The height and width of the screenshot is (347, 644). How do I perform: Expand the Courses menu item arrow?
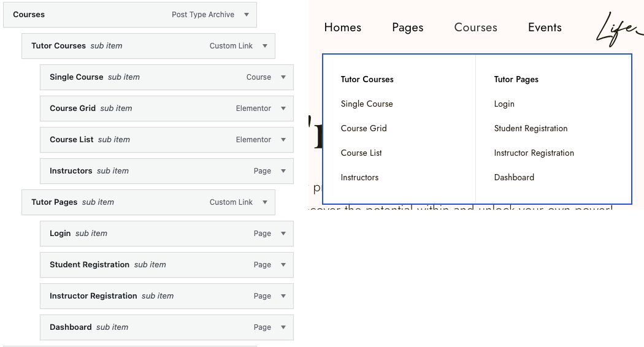[x=247, y=15]
